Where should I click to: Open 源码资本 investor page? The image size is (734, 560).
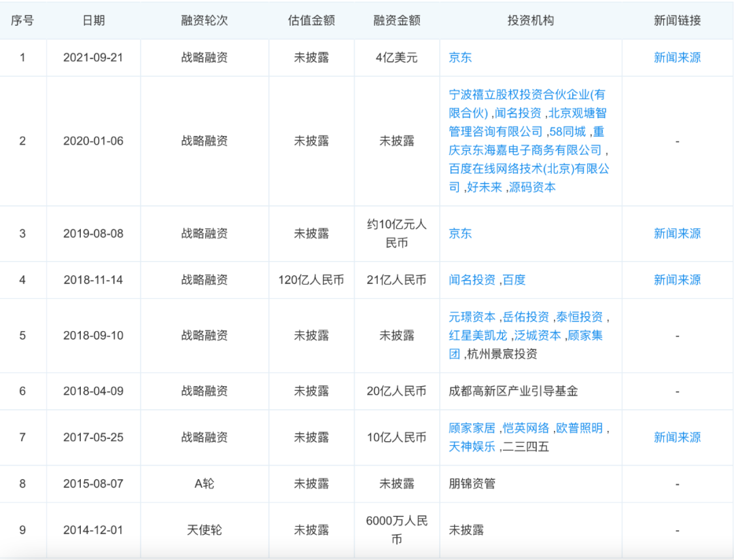[x=532, y=187]
